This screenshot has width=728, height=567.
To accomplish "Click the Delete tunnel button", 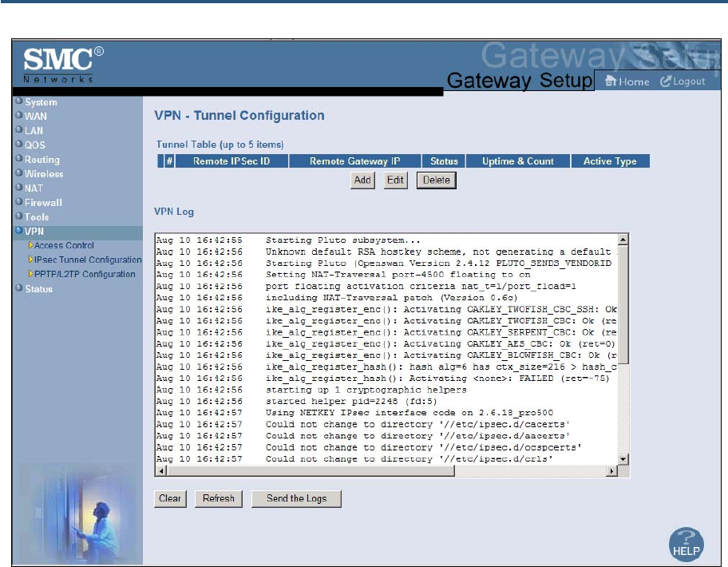I will coord(437,180).
